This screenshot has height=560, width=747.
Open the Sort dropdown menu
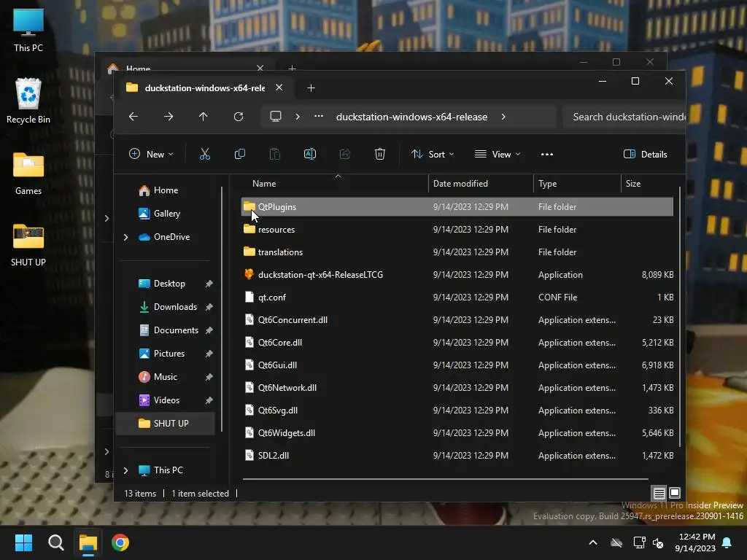(433, 155)
